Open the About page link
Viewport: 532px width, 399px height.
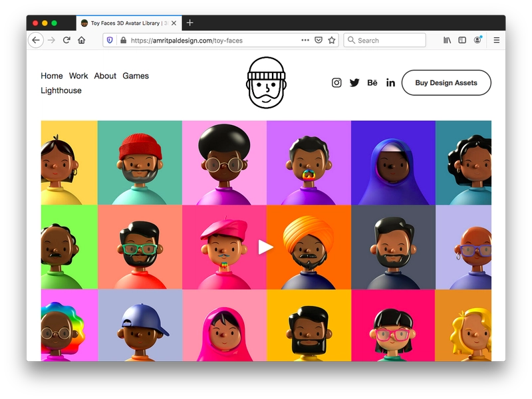pos(105,76)
